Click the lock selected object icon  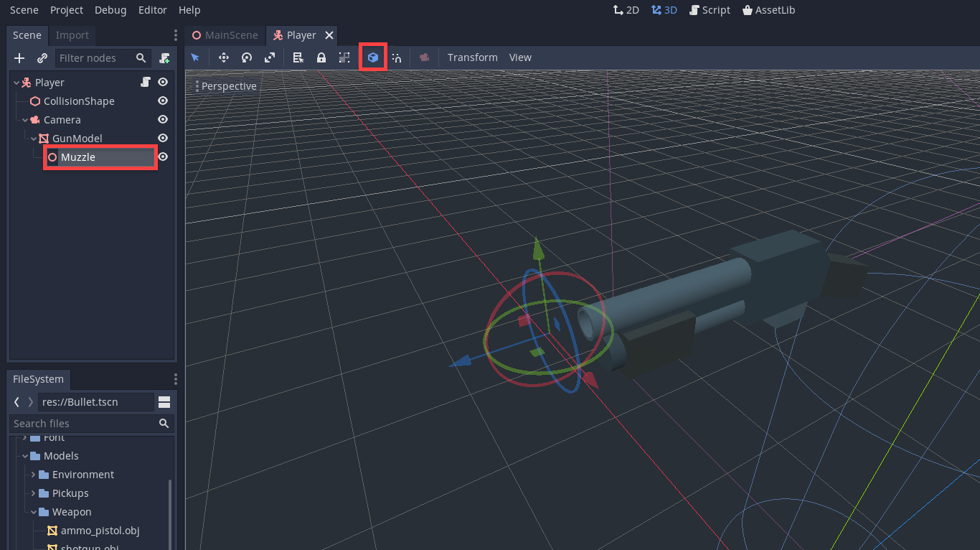click(321, 57)
